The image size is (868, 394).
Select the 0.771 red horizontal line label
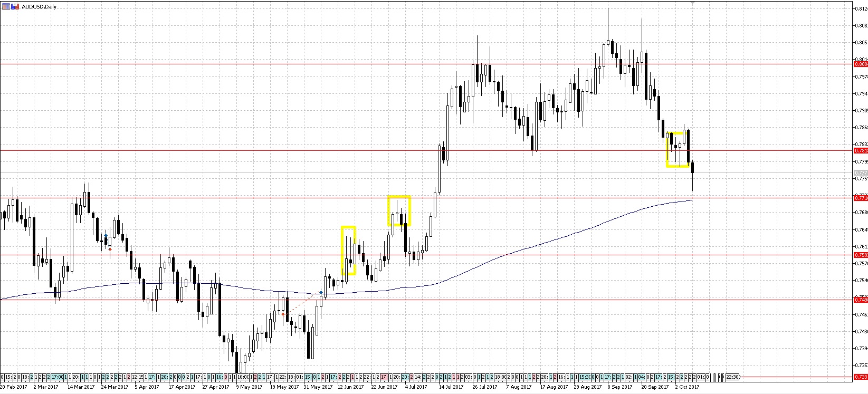tap(861, 198)
